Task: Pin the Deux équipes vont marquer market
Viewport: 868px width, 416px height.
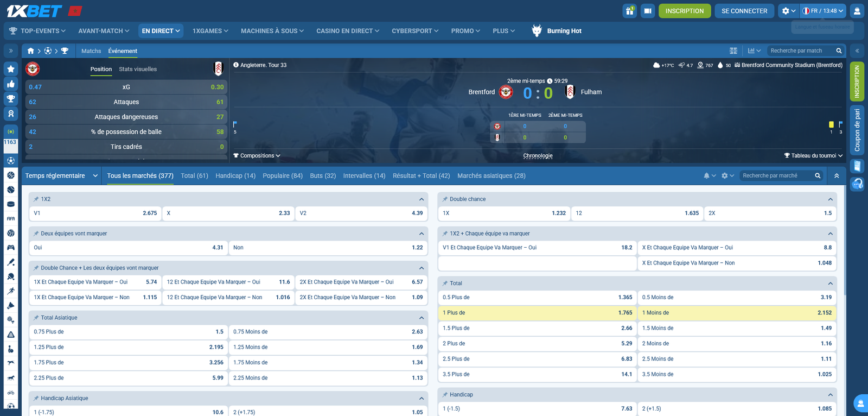Action: (x=36, y=234)
